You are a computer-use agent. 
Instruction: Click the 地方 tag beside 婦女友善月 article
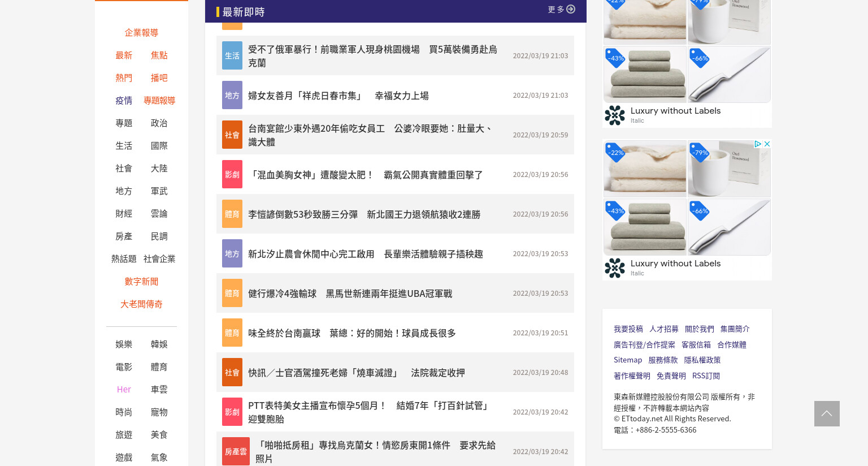point(232,95)
